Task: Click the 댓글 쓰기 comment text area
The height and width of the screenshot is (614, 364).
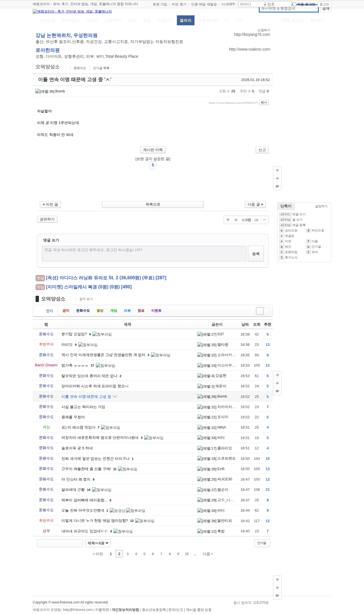Action: [144, 253]
